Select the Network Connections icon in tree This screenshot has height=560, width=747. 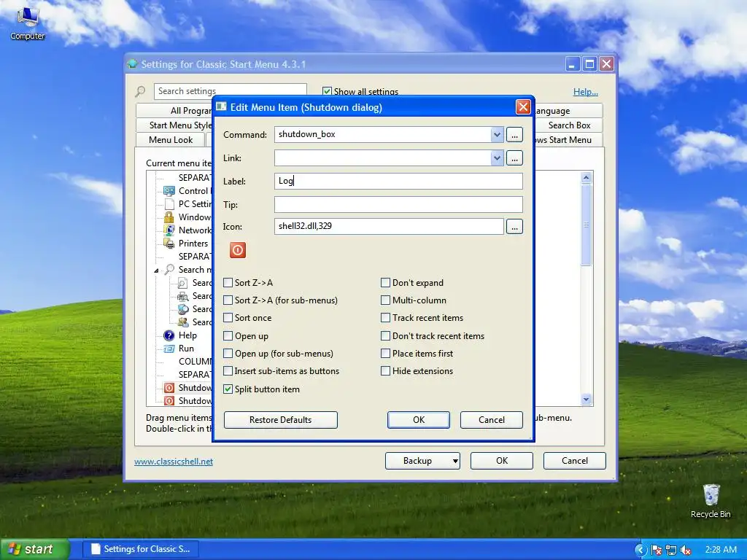tap(169, 230)
